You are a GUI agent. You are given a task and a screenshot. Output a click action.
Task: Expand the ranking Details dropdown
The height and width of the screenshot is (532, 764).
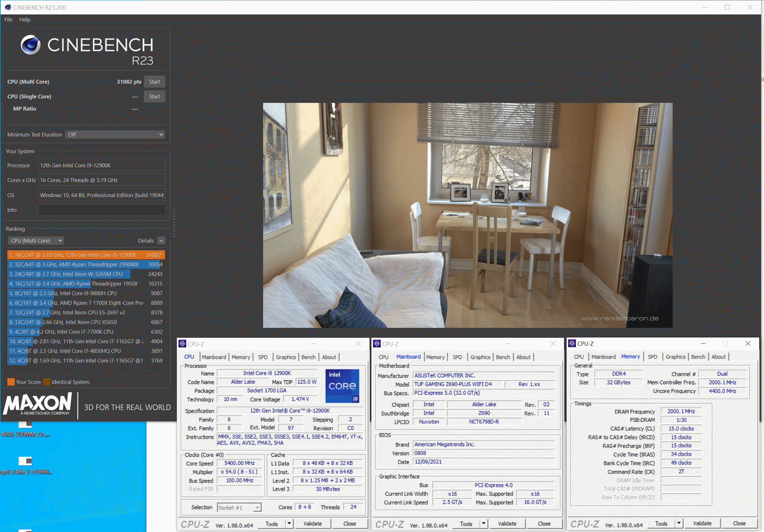point(161,241)
